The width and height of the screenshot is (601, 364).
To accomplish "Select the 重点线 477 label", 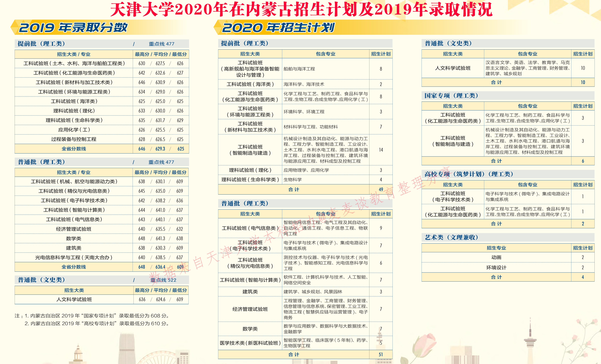I will pos(161,44).
